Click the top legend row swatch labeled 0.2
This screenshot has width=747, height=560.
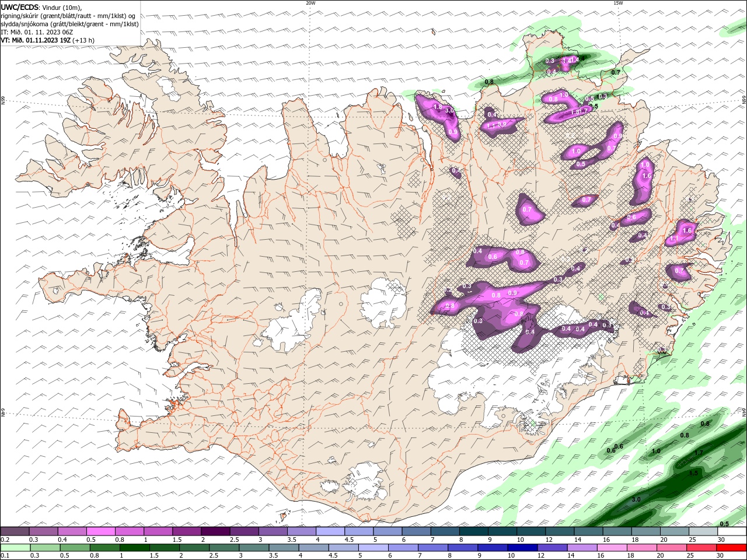point(15,531)
